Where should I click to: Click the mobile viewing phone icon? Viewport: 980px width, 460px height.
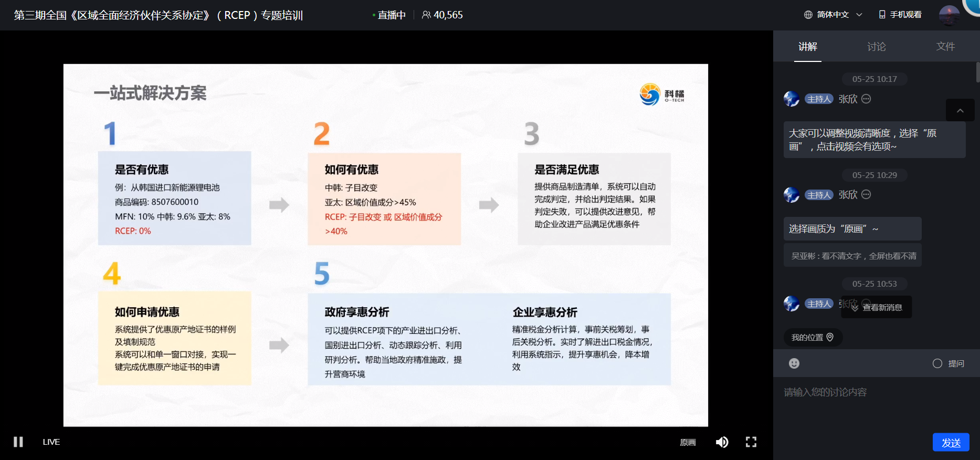click(x=882, y=15)
